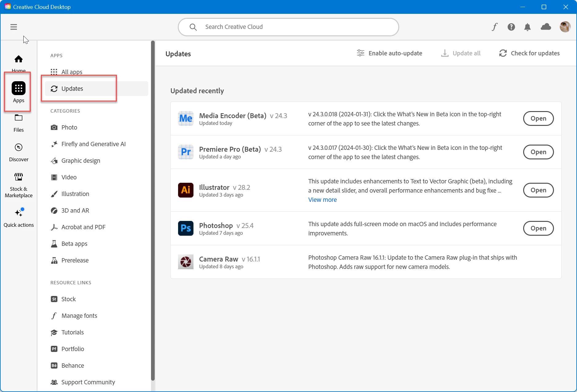The width and height of the screenshot is (577, 392).
Task: Click the Photoshop app icon
Action: (186, 228)
